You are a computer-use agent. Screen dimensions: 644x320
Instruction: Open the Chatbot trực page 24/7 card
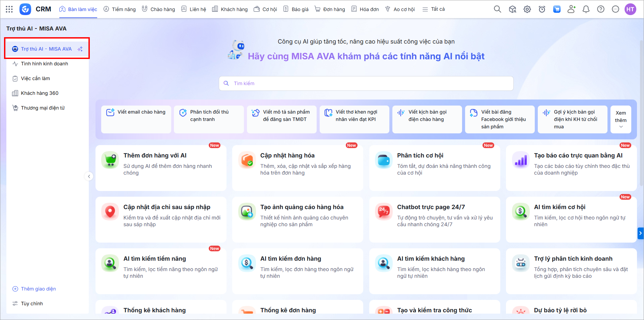coord(434,219)
